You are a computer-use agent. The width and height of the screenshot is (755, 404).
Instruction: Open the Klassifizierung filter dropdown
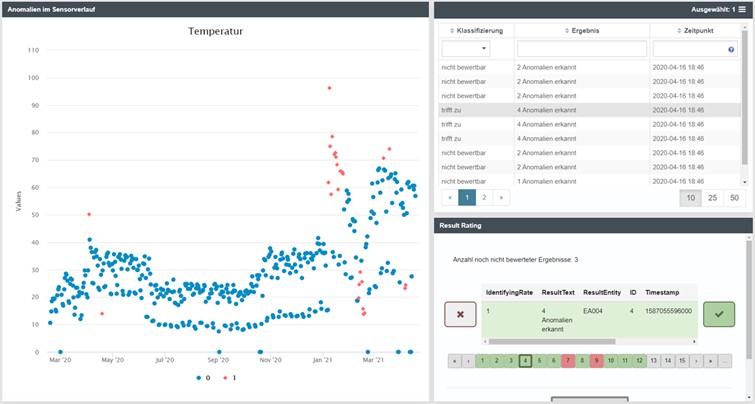point(466,49)
